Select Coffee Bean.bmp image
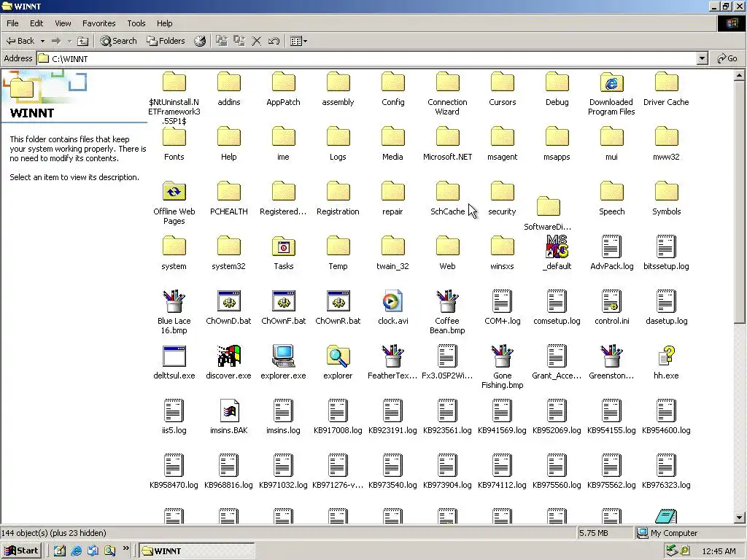The image size is (747, 560). coord(447,313)
